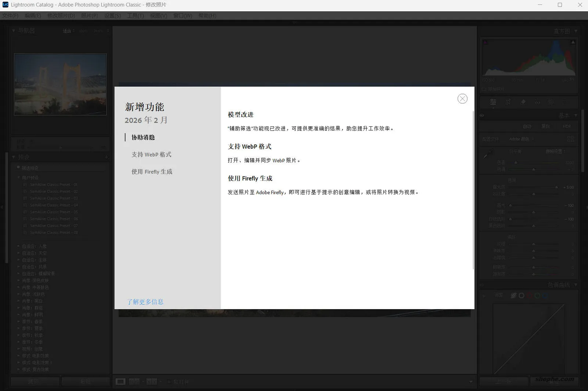This screenshot has height=391, width=588.
Task: Open the Basic adjustments panel icon
Action: pyautogui.click(x=493, y=102)
